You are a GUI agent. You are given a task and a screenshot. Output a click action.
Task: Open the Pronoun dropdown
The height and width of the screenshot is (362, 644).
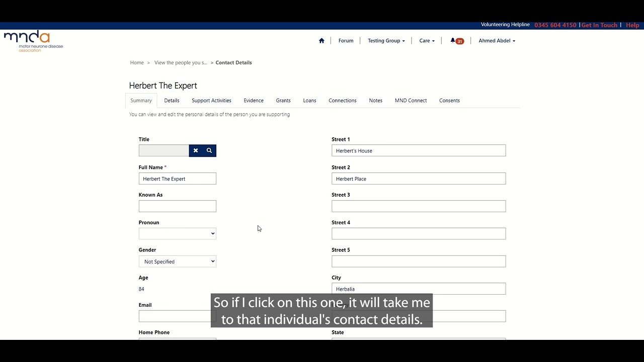click(178, 233)
